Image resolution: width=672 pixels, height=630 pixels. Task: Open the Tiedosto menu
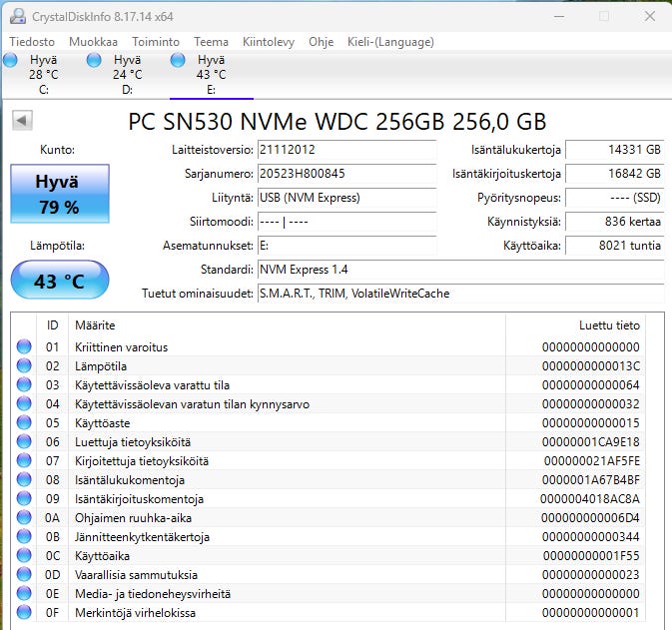tap(33, 42)
